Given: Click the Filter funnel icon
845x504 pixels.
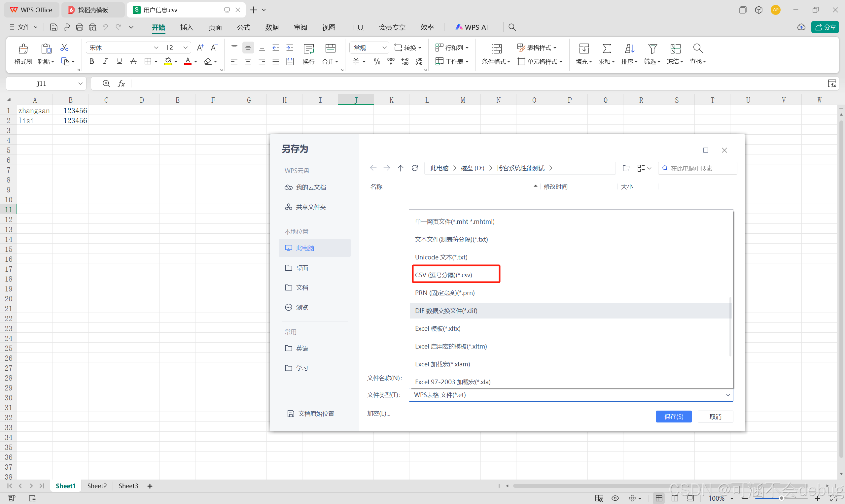Looking at the screenshot, I should point(652,49).
